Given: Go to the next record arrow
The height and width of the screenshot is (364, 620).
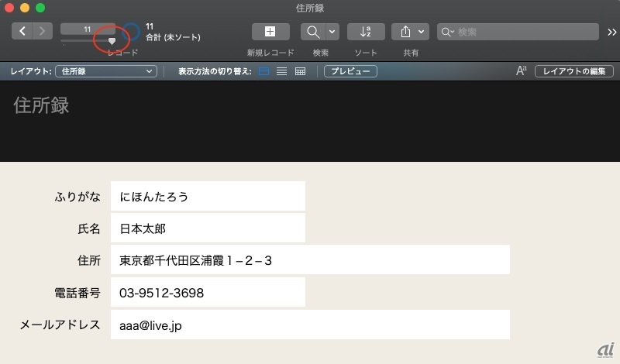Looking at the screenshot, I should tap(42, 32).
